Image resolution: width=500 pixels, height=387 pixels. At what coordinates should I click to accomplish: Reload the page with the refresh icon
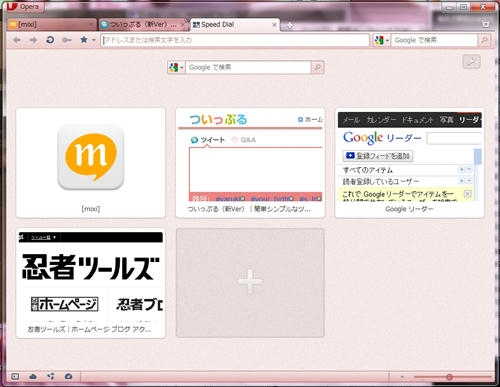pyautogui.click(x=50, y=40)
